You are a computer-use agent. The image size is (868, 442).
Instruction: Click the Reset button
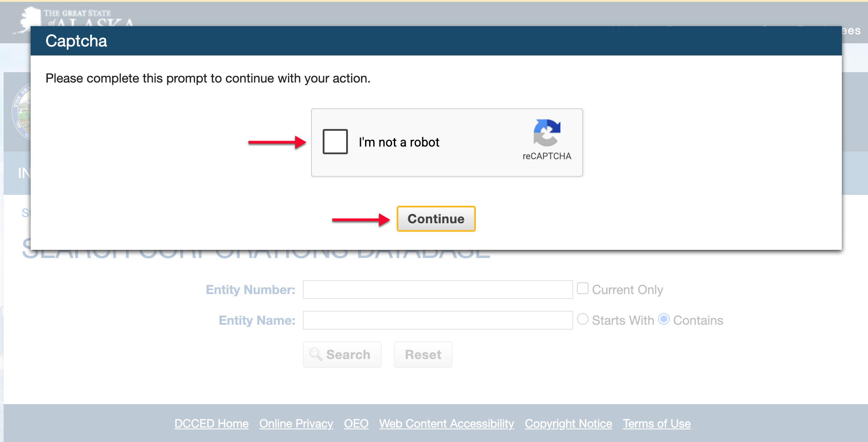click(423, 355)
